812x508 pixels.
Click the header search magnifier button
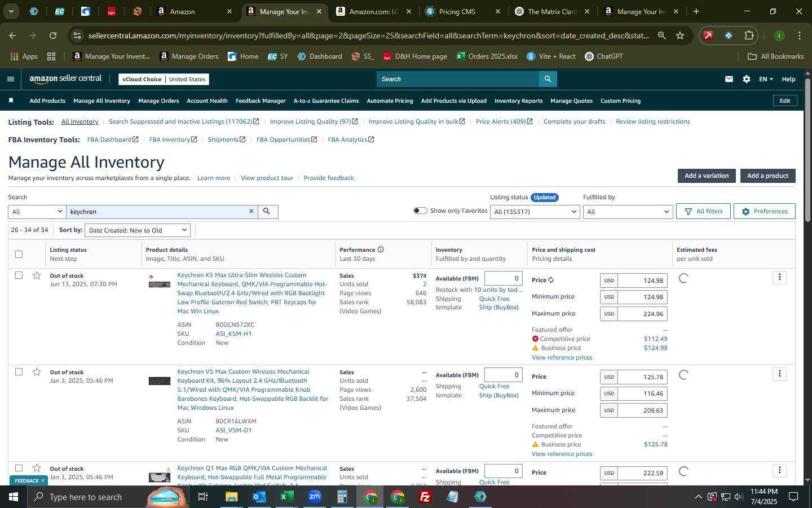pos(548,79)
